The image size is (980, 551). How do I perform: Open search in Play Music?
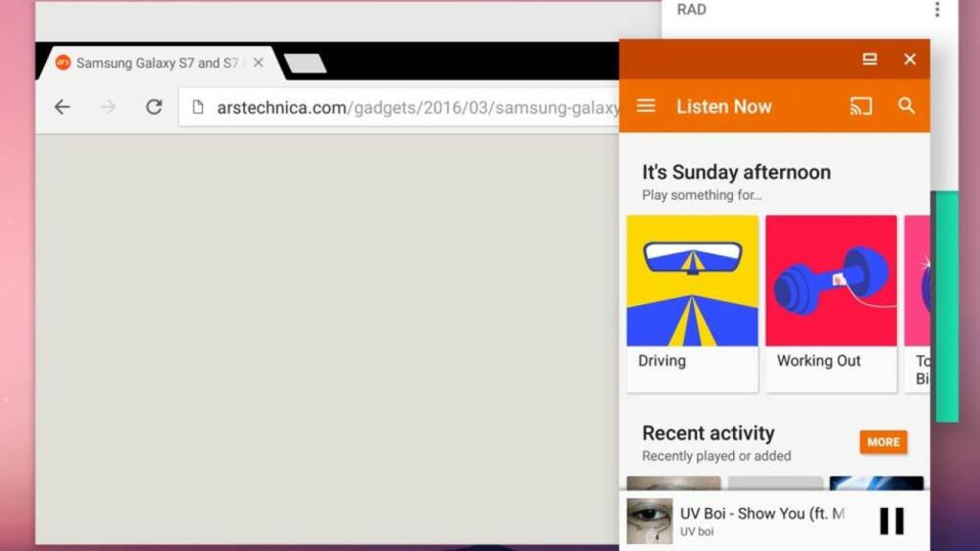[x=905, y=106]
